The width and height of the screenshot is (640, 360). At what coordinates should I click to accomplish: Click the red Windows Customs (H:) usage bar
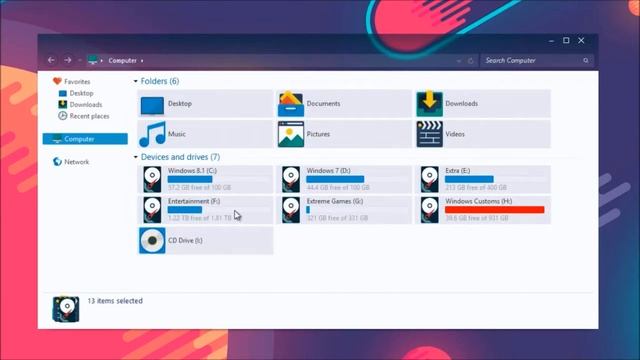pos(495,210)
